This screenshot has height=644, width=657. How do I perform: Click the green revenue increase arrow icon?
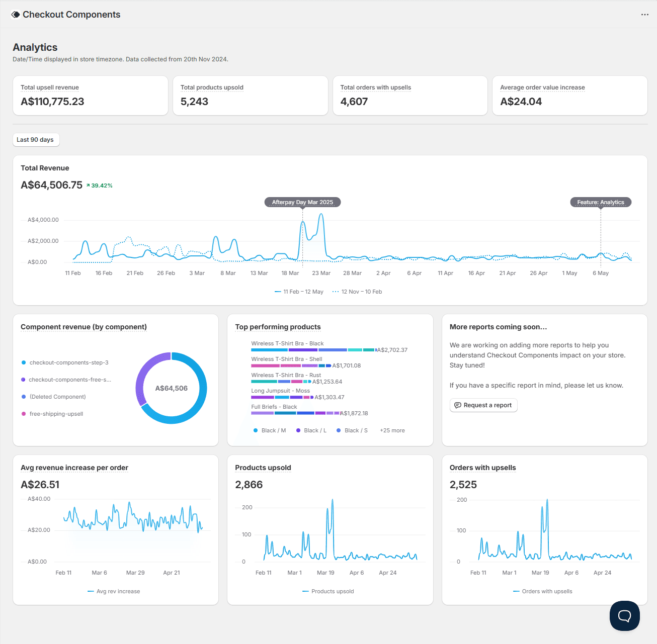[88, 186]
